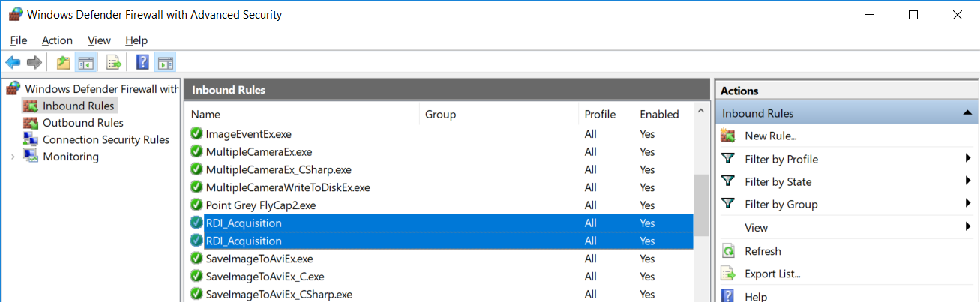
Task: Toggle the Show/Hide Console Tree toolbar icon
Action: coord(85,62)
